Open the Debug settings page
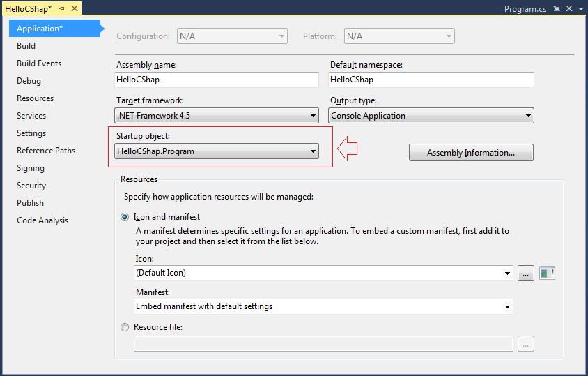The height and width of the screenshot is (376, 588). click(x=29, y=81)
